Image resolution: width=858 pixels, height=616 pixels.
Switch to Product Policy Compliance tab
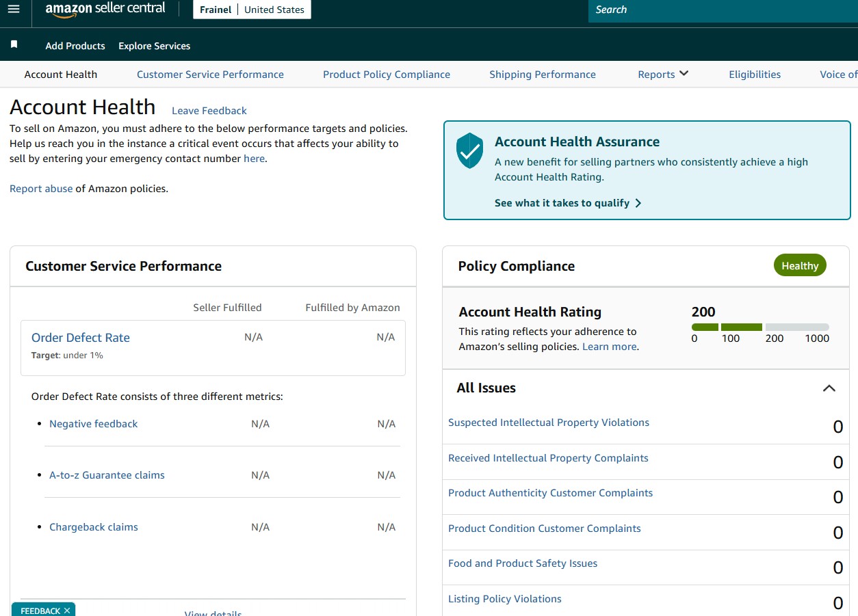(387, 75)
